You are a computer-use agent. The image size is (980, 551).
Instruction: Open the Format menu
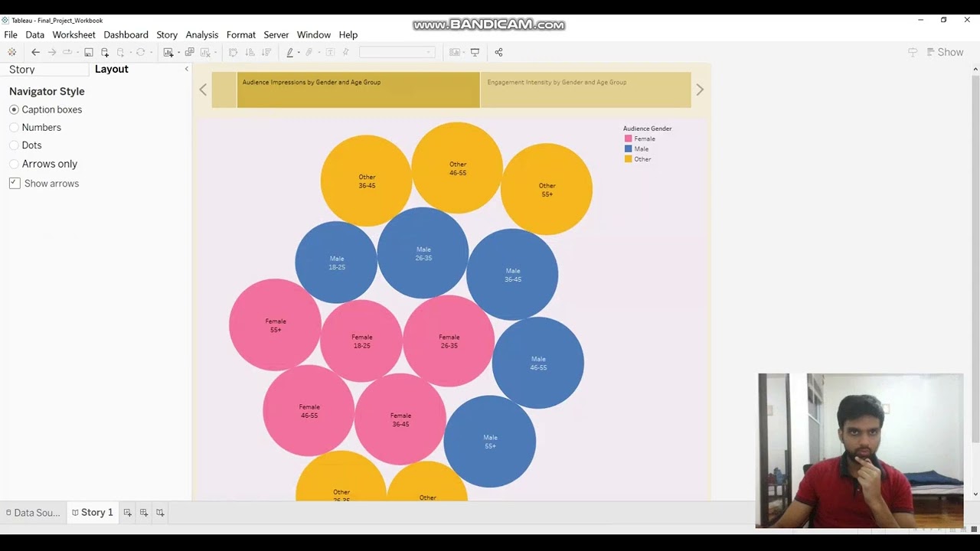click(240, 34)
